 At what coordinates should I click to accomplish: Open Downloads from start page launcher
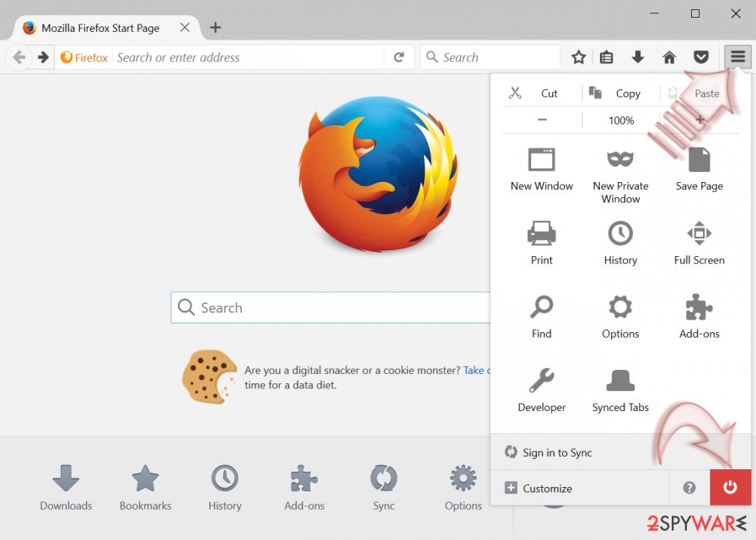[x=66, y=488]
